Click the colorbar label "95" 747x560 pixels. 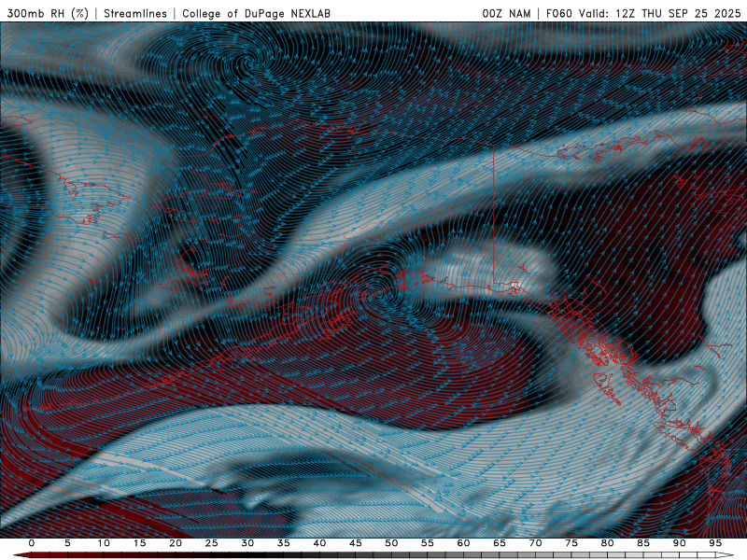[715, 543]
